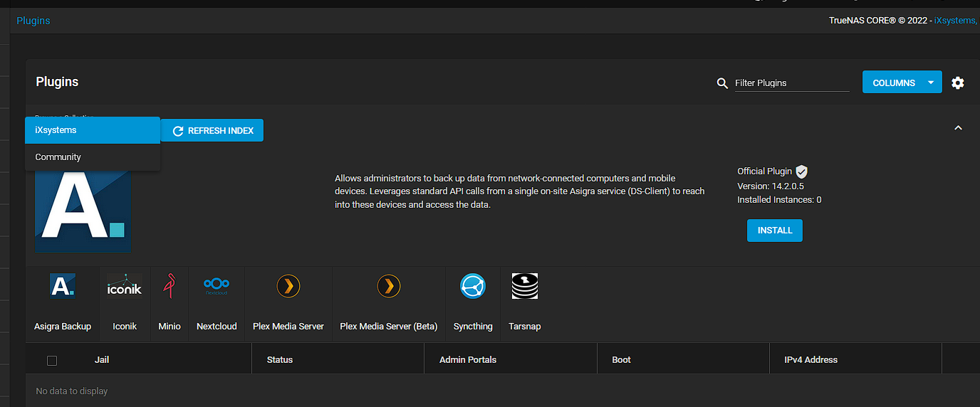Pick the Nextcloud plugin icon
This screenshot has width=980, height=407.
pos(217,286)
